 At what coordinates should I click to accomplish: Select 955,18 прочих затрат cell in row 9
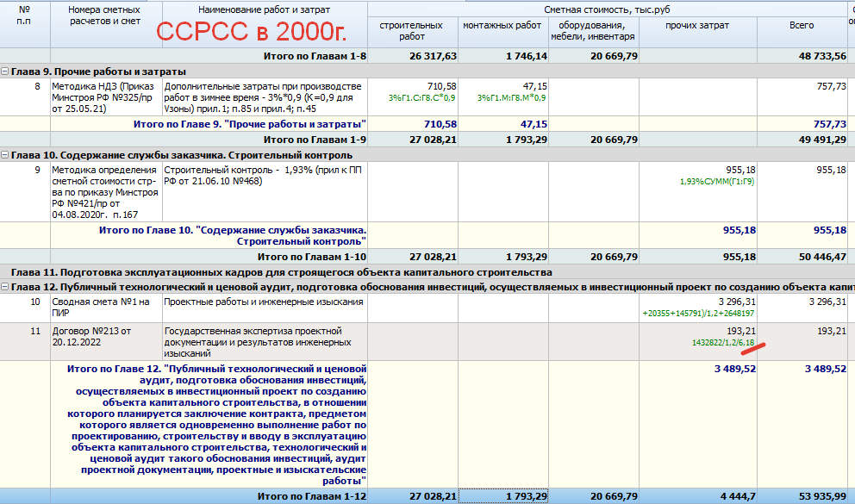697,192
